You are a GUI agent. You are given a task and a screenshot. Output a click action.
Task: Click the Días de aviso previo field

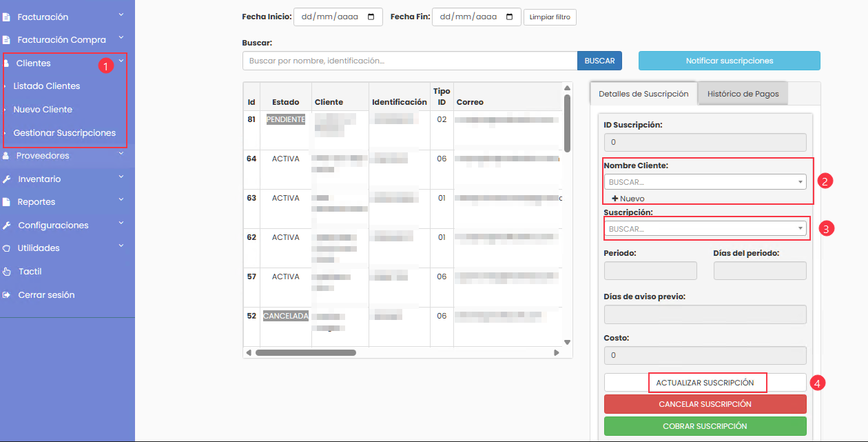pos(705,315)
